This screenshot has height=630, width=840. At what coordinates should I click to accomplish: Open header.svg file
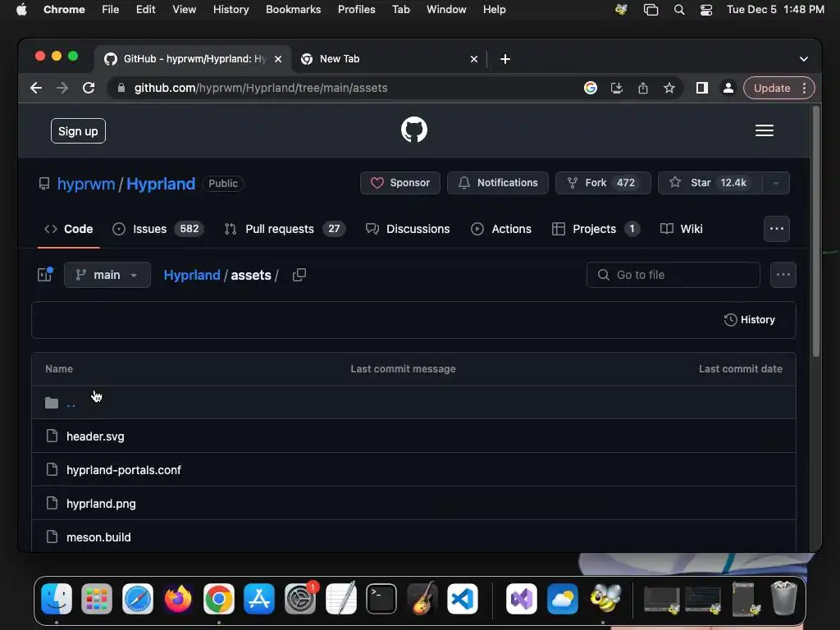95,436
